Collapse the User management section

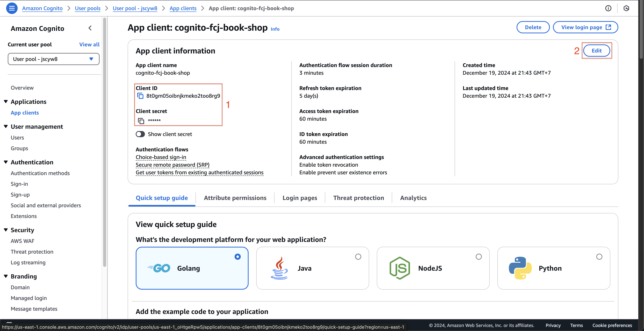click(x=6, y=127)
